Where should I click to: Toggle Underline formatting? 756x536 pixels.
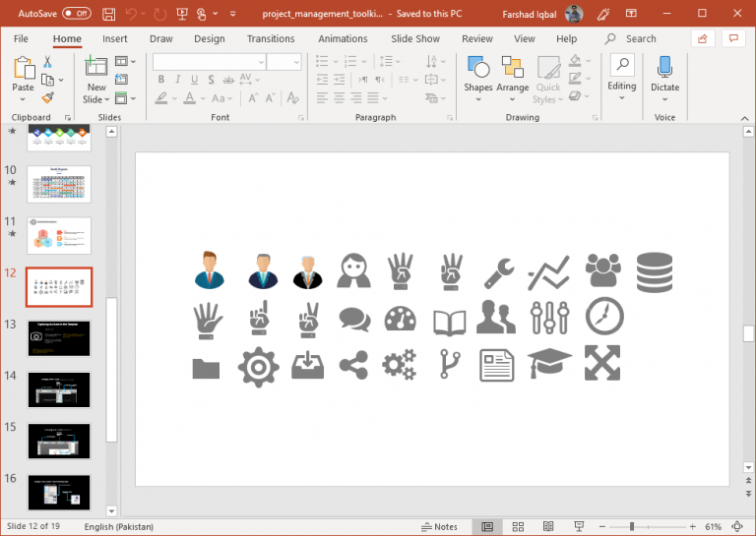[194, 80]
